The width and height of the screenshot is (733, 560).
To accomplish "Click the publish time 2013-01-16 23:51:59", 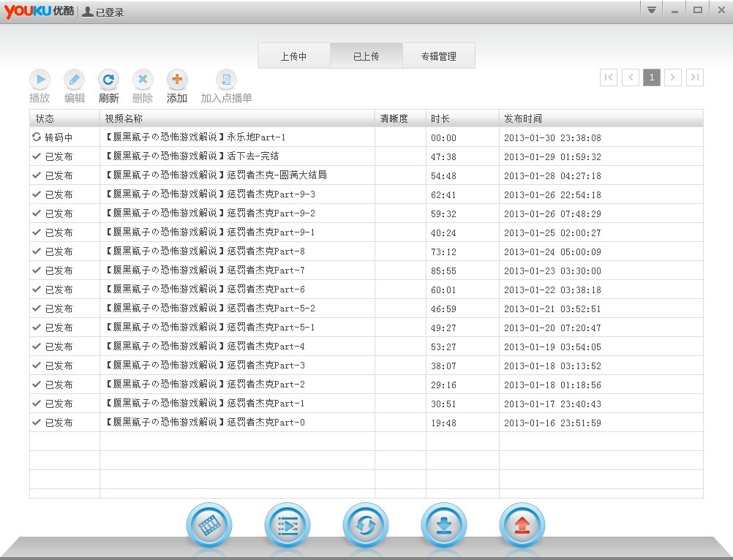I will click(552, 423).
